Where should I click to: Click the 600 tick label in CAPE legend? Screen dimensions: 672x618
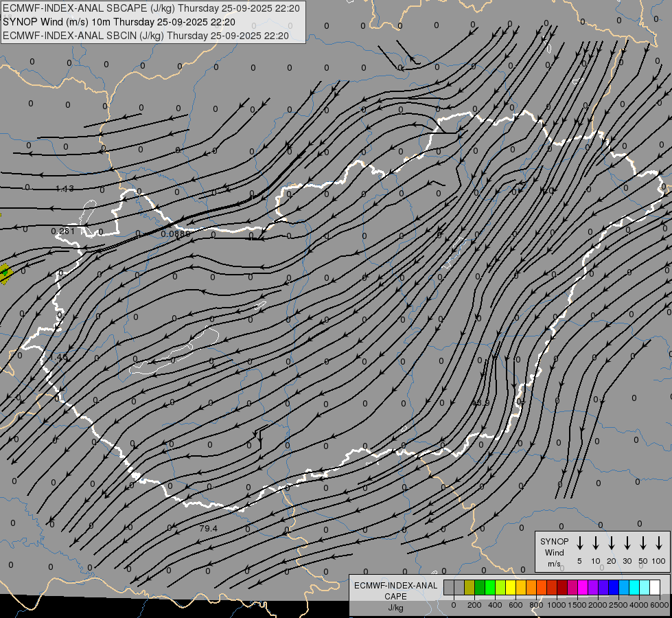coord(515,605)
